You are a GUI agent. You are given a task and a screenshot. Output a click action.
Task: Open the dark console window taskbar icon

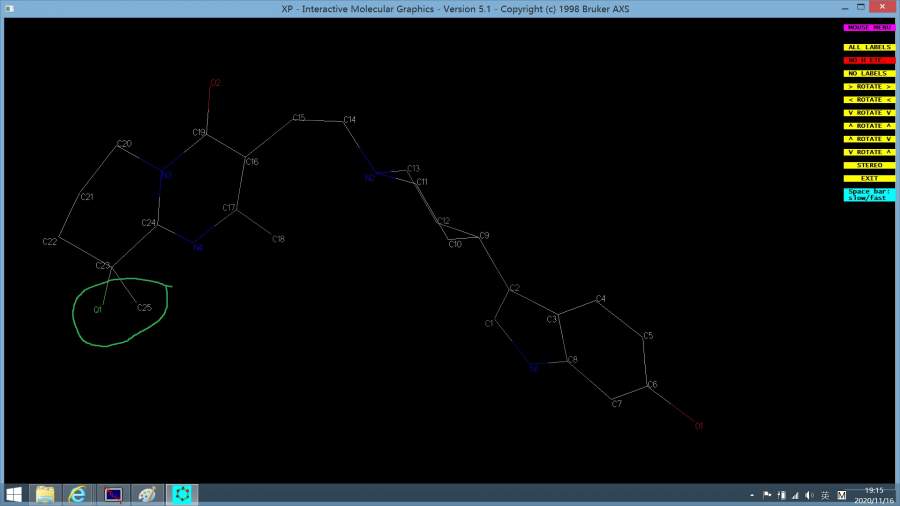point(112,494)
